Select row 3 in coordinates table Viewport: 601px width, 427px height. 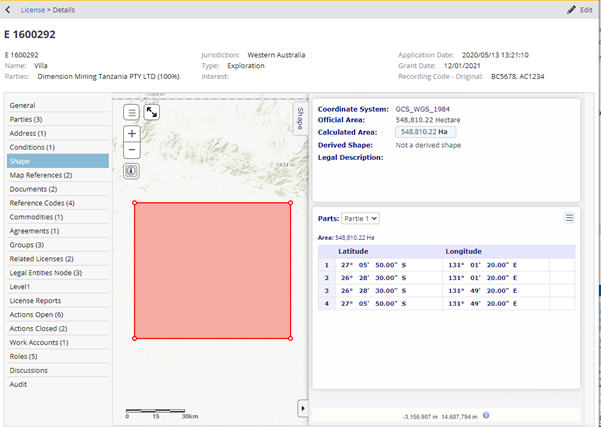coord(446,291)
